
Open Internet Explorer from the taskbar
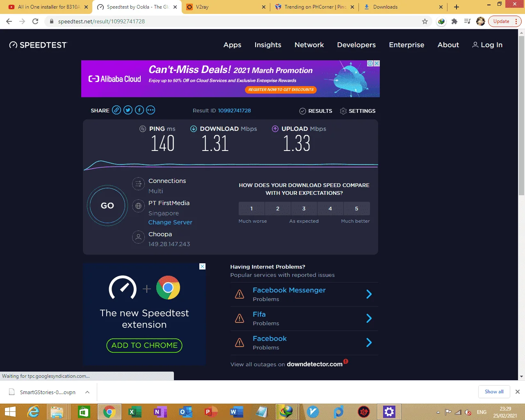pyautogui.click(x=33, y=412)
